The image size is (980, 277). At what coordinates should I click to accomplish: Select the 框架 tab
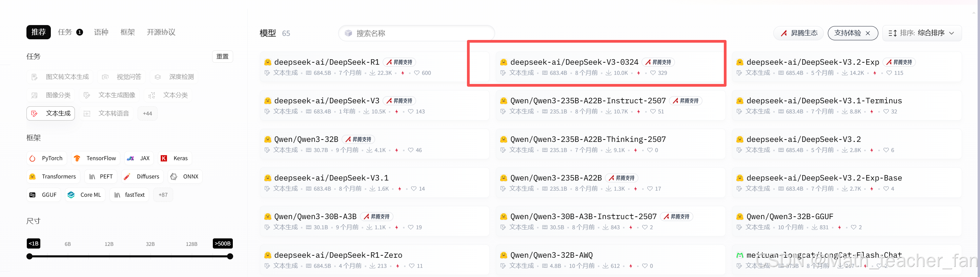(127, 32)
